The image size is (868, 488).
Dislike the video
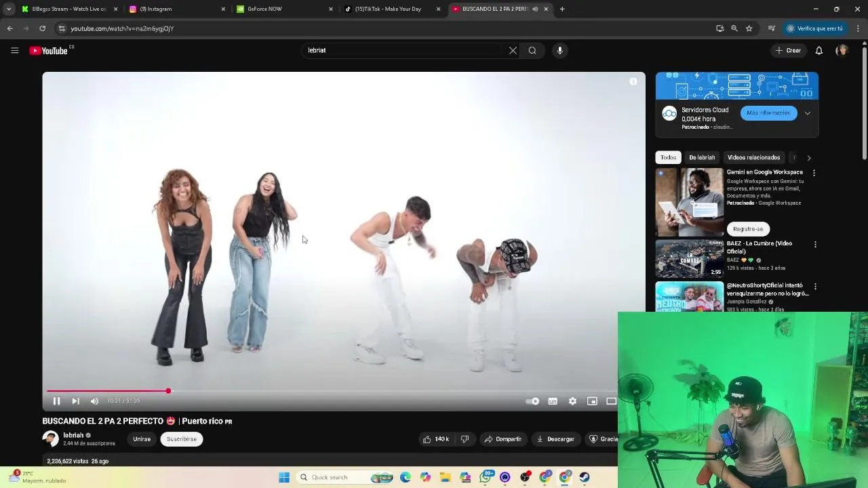465,439
